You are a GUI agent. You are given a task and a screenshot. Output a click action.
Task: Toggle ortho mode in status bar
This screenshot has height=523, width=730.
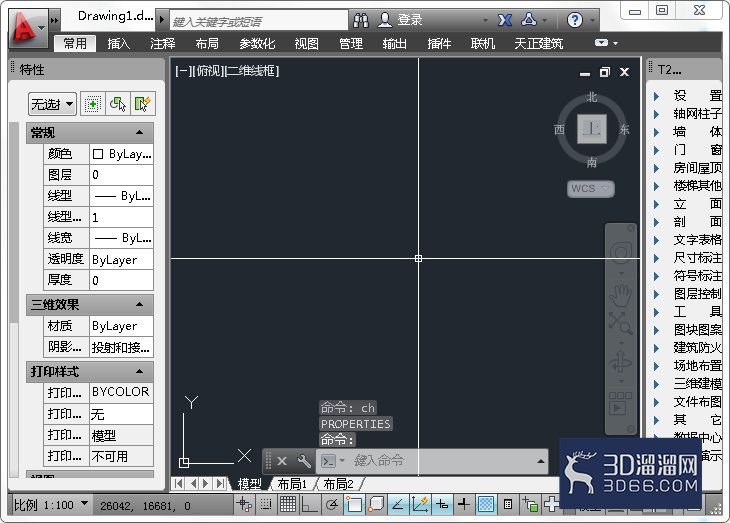[310, 504]
